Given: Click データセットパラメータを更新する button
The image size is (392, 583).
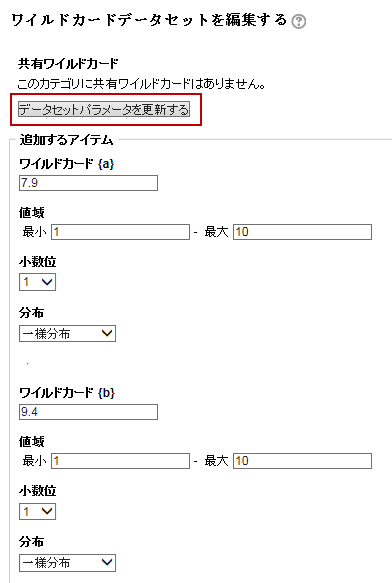Looking at the screenshot, I should (x=104, y=109).
